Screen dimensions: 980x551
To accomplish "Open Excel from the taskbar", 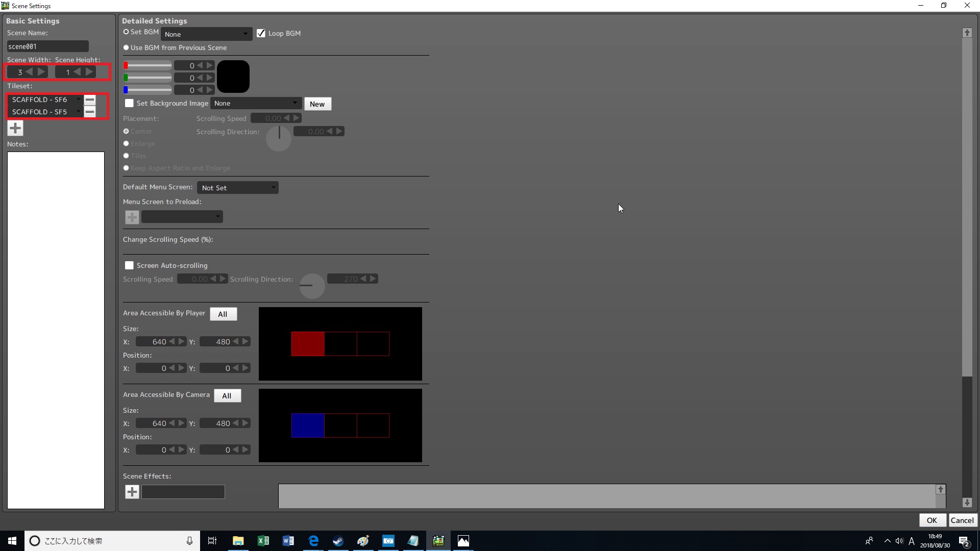I will pos(263,541).
